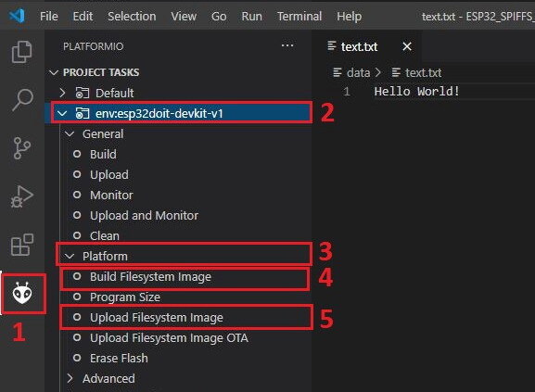Click the PlatformIO alien head icon
Screen dimensions: 535x392
[22, 293]
